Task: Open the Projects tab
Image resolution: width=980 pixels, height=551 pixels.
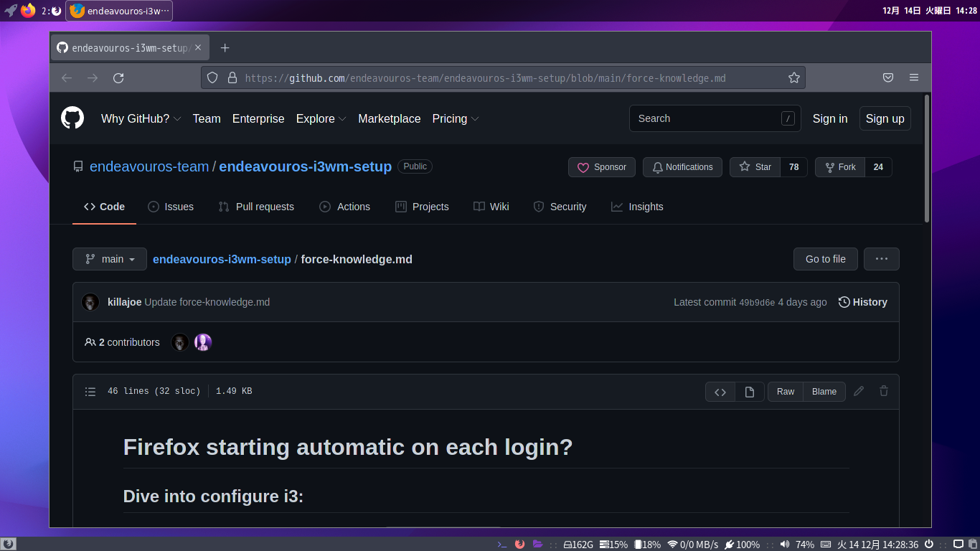Action: coord(422,207)
